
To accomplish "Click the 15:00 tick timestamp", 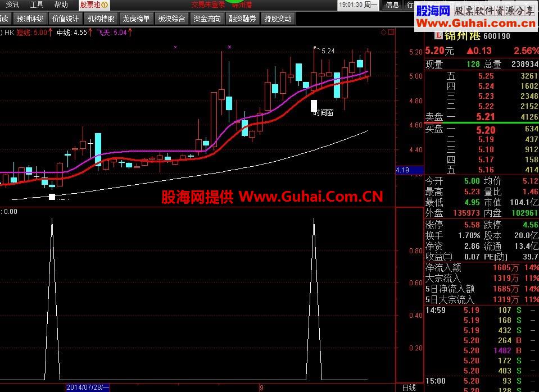I will coord(436,381).
